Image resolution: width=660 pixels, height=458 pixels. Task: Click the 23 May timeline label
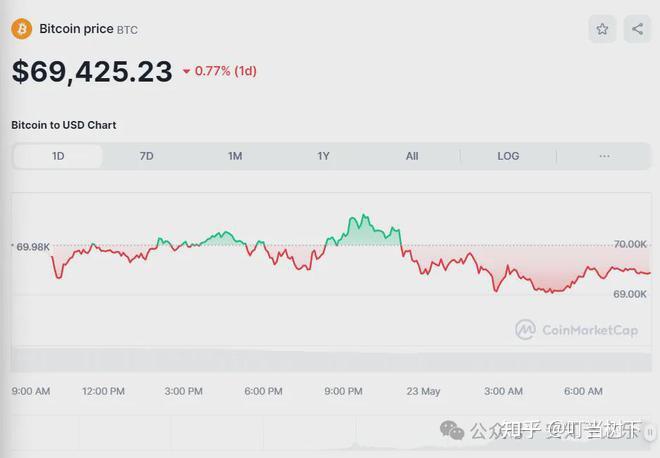(x=423, y=391)
